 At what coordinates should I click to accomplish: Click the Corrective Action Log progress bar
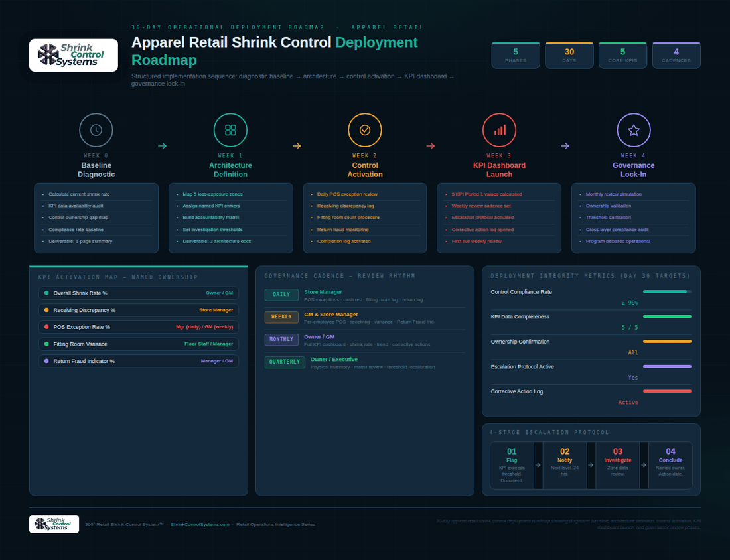click(667, 391)
